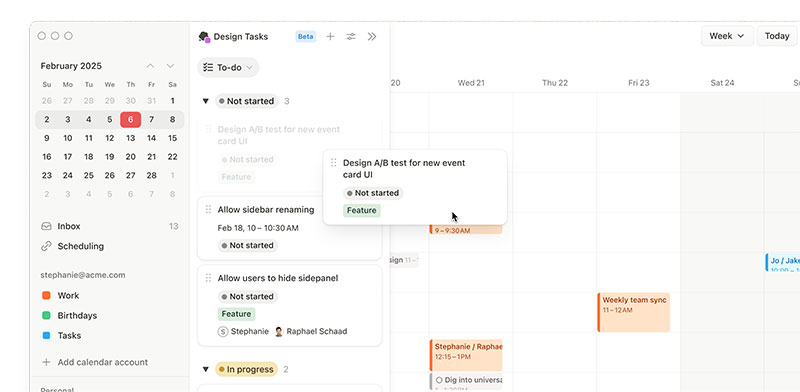Screen dimensions: 800x392
Task: Click the Design Tasks title
Action: 241,37
